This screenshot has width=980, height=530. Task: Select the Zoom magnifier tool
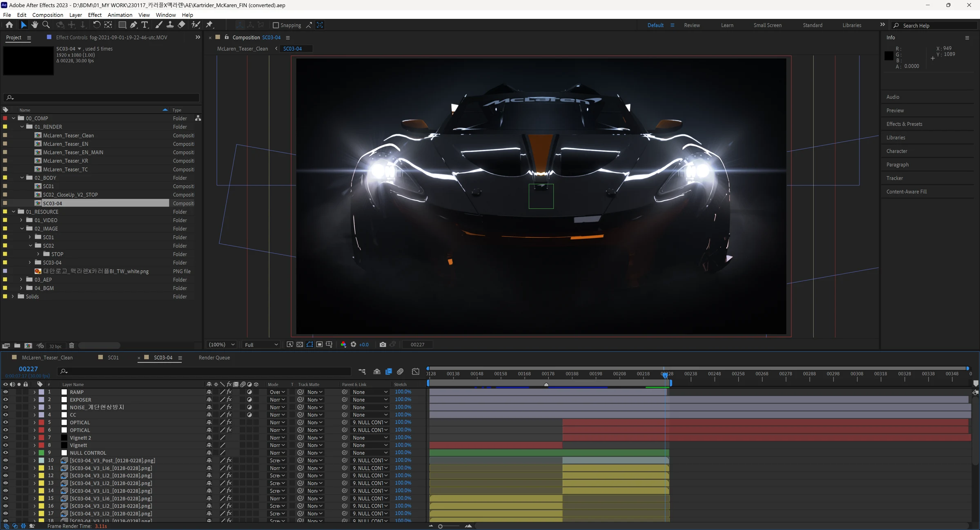click(46, 25)
